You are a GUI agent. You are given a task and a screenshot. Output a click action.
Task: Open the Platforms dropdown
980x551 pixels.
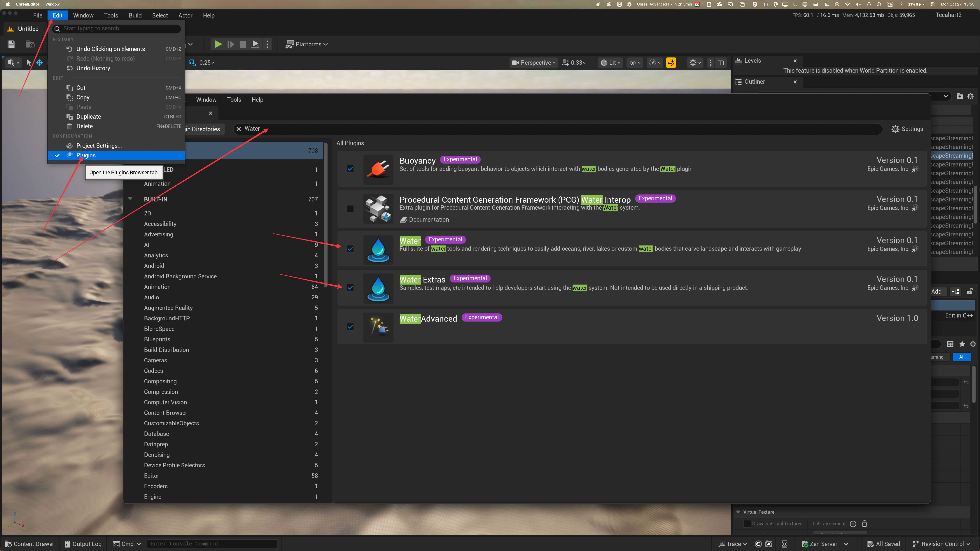point(307,44)
